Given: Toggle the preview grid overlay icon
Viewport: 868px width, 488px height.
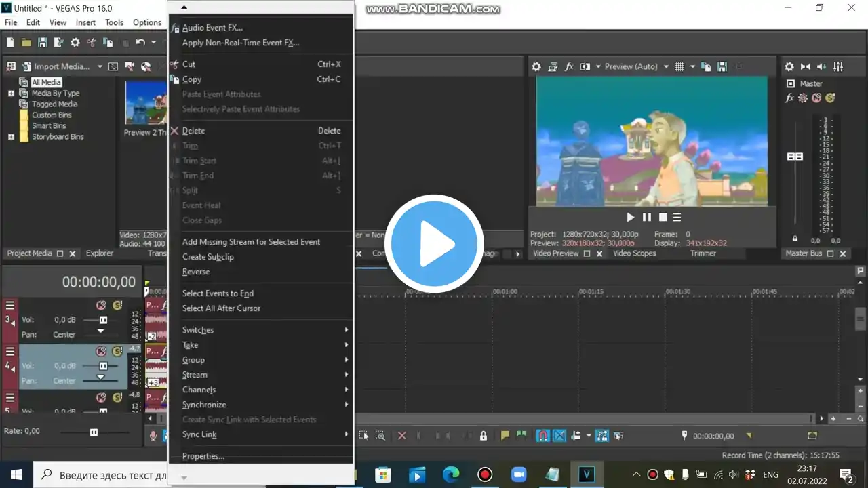Looking at the screenshot, I should coord(679,66).
